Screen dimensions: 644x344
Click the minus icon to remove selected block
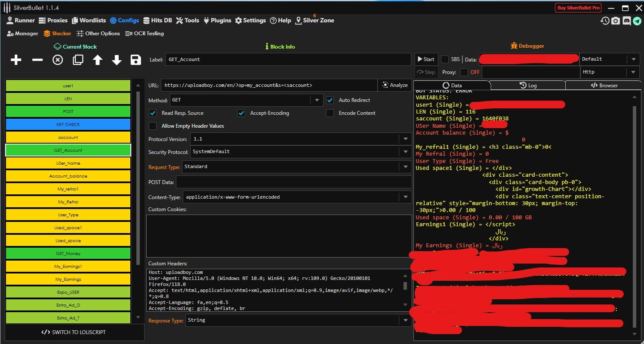pos(37,60)
